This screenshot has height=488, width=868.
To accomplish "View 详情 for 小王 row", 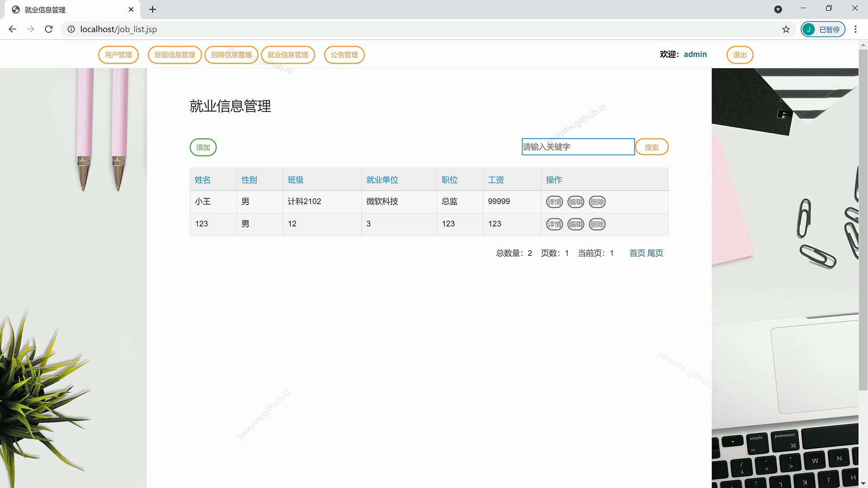I will click(x=555, y=202).
